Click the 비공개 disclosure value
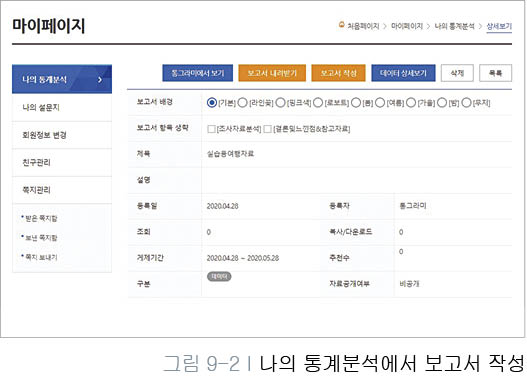 click(409, 284)
